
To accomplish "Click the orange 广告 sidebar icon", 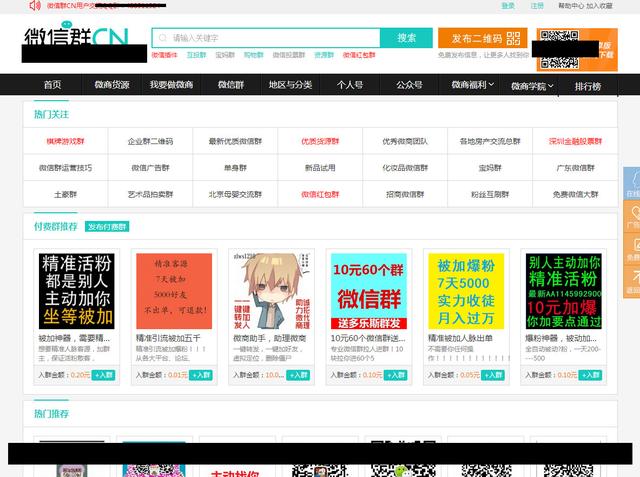I will pos(632,217).
